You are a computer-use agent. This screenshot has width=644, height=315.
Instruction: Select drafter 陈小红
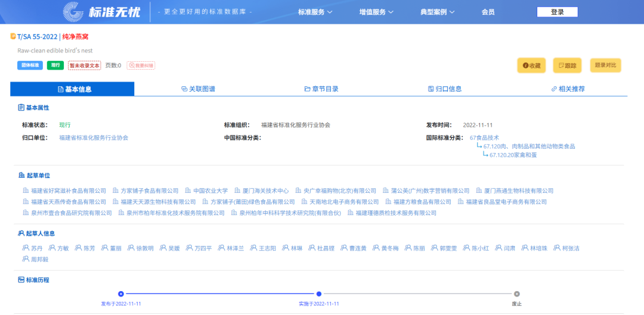click(x=481, y=248)
